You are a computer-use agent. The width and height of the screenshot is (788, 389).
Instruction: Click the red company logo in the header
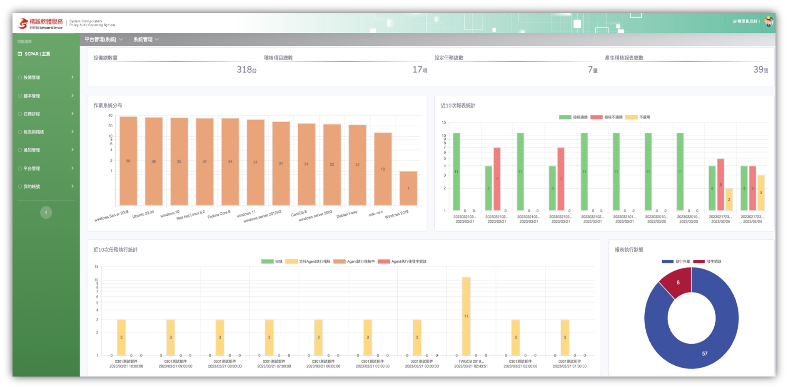point(40,23)
